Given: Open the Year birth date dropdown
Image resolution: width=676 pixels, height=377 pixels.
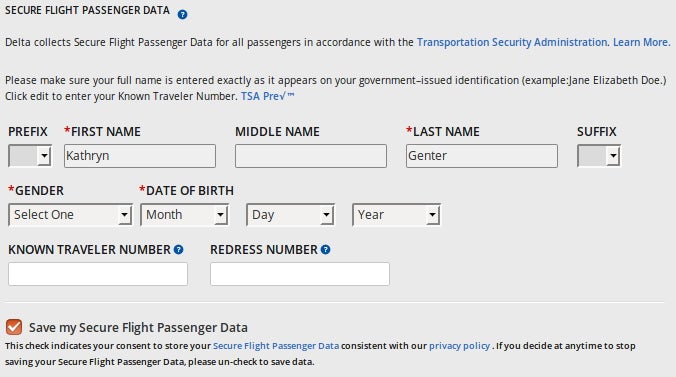Looking at the screenshot, I should point(397,215).
